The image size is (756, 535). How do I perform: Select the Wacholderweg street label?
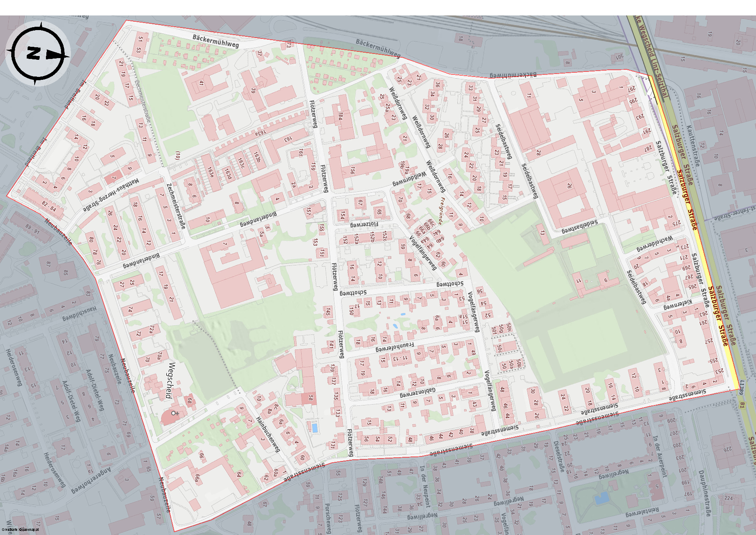coord(655,244)
